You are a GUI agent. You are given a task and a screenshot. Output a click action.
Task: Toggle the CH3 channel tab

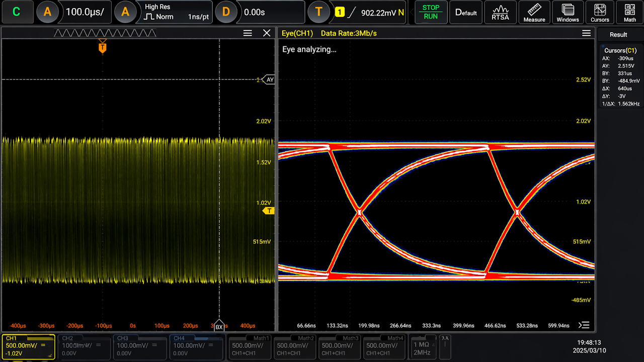pos(139,347)
